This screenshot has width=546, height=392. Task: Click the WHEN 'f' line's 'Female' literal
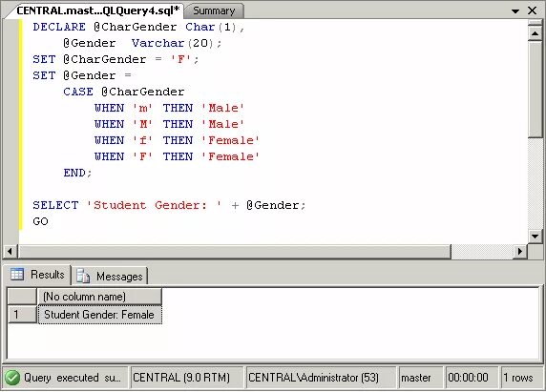tap(231, 140)
